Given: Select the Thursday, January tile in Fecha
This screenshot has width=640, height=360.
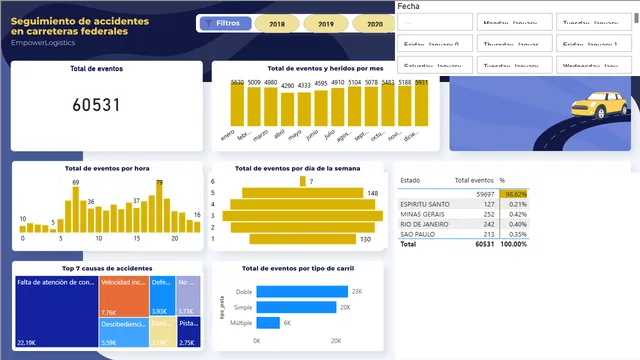Looking at the screenshot, I should [514, 43].
